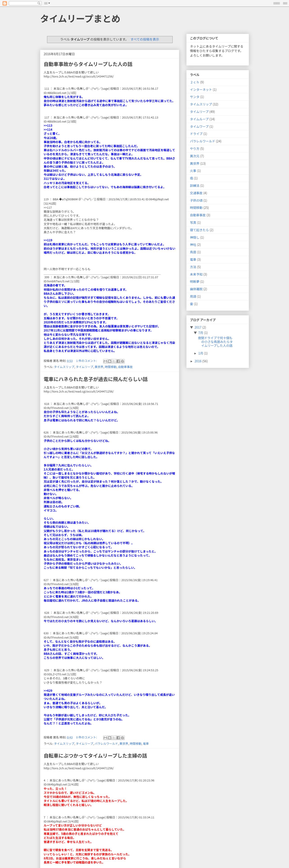Viewport: 289px width, 868px height.
Task: Collapse the 2017 archive triangle
Action: [x=192, y=327]
